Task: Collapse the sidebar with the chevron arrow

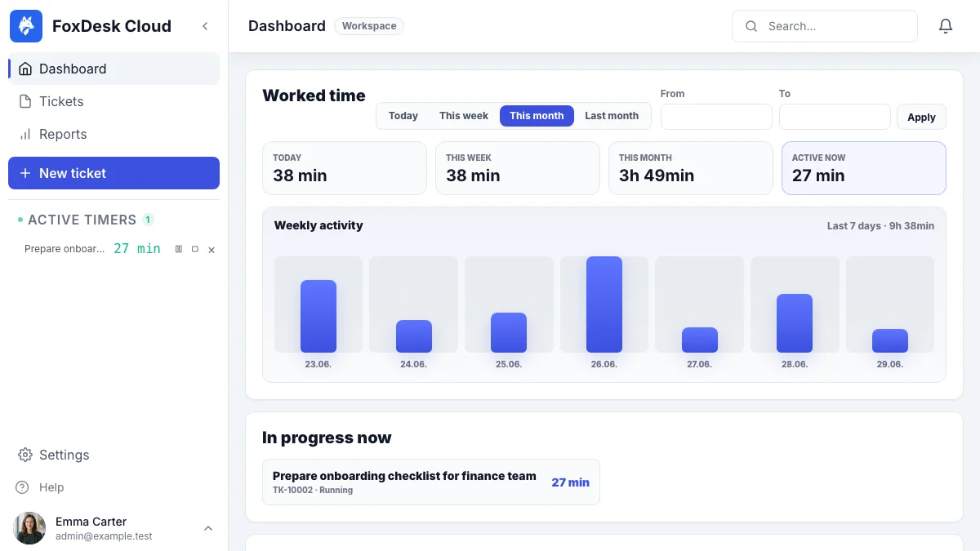Action: click(x=205, y=26)
